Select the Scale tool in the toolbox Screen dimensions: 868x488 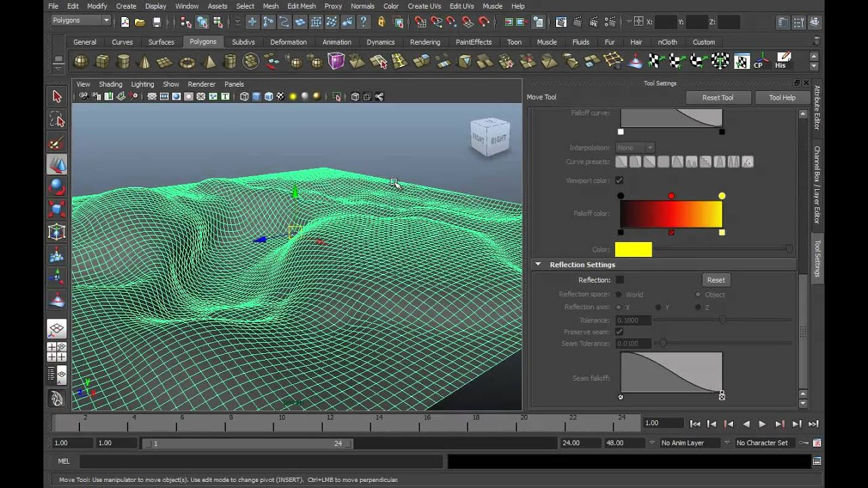click(x=56, y=209)
